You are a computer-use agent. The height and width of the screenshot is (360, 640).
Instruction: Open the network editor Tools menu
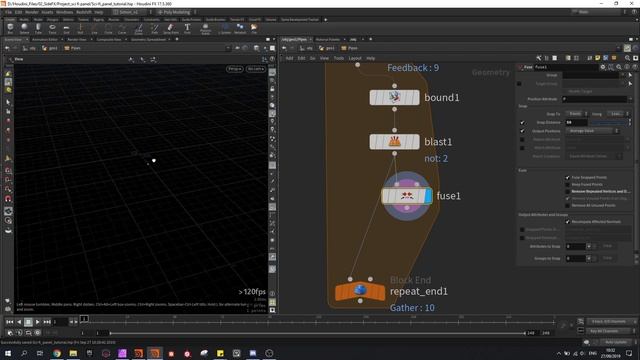[x=339, y=58]
